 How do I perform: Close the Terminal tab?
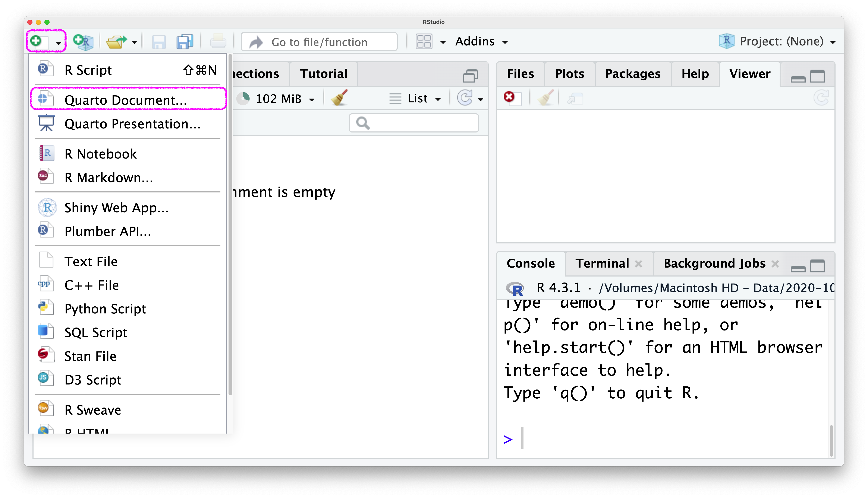point(638,264)
